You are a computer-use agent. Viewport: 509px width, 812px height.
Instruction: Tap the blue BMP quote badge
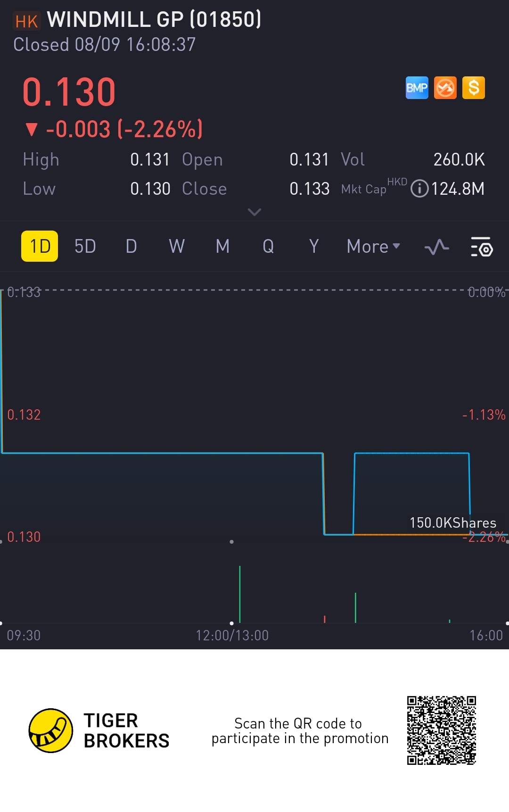point(417,88)
